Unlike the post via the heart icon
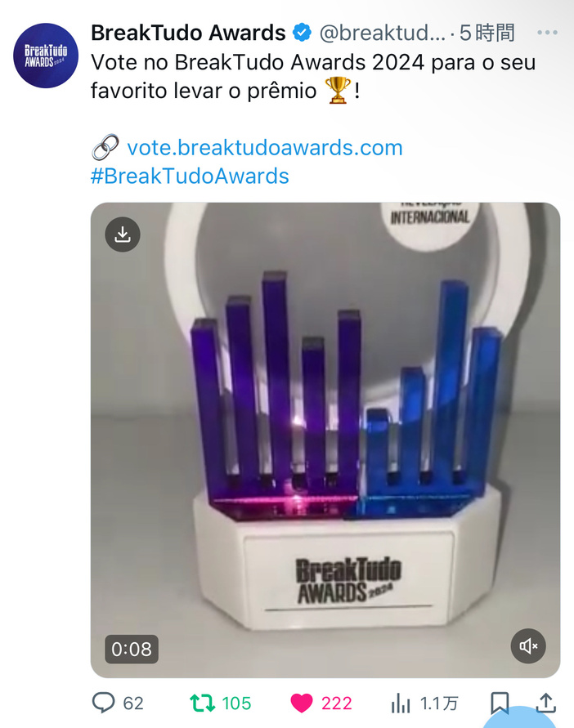 point(302,703)
